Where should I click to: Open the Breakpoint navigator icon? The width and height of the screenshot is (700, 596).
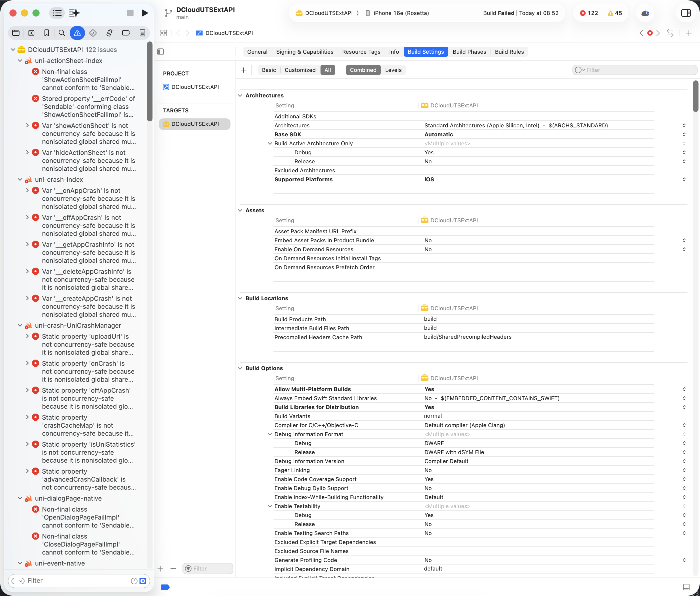click(126, 33)
